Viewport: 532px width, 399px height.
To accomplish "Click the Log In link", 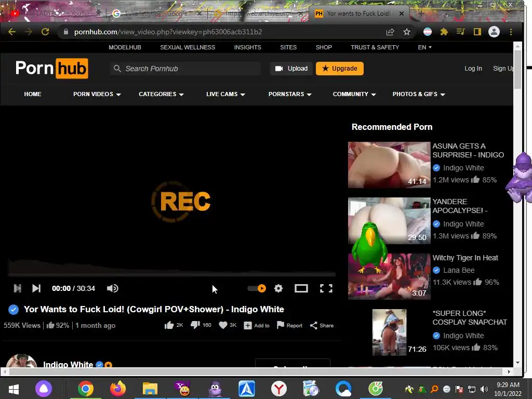I will point(473,69).
